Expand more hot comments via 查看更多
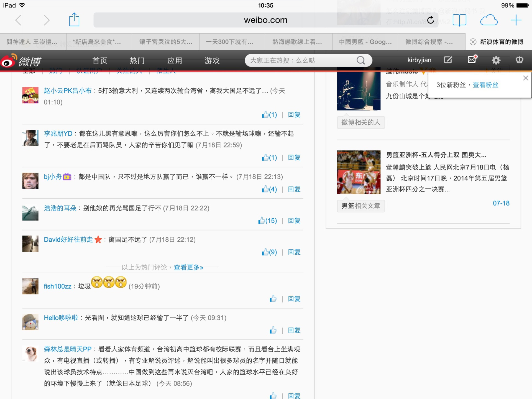This screenshot has height=399, width=532. tap(188, 267)
